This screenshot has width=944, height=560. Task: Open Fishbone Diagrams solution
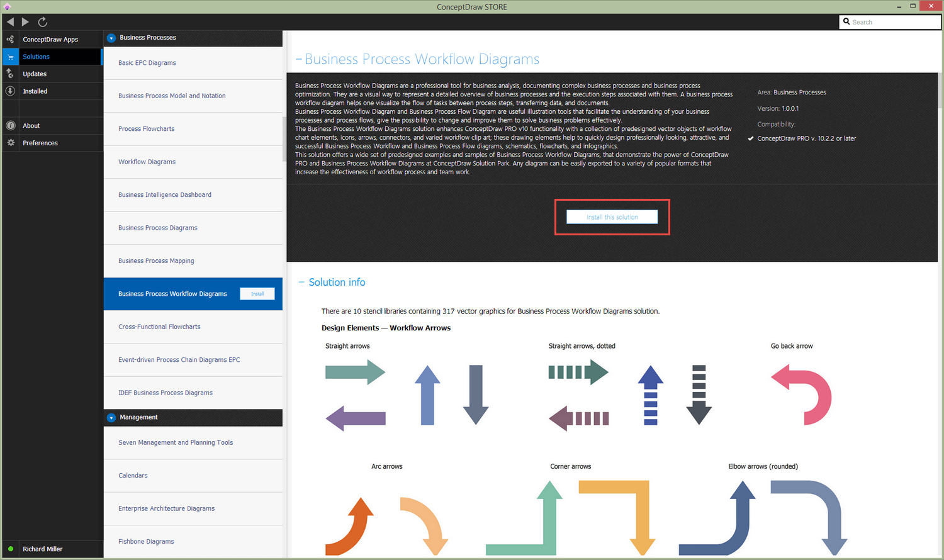[193, 541]
